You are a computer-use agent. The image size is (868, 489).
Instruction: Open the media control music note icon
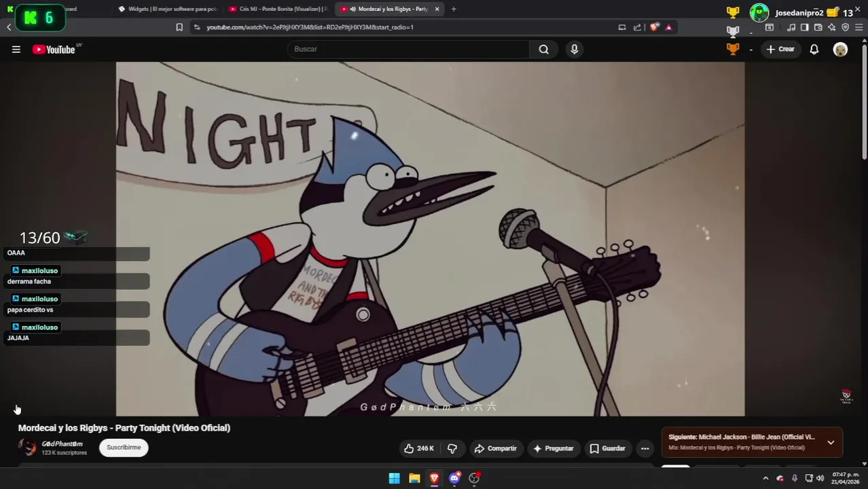coord(791,28)
